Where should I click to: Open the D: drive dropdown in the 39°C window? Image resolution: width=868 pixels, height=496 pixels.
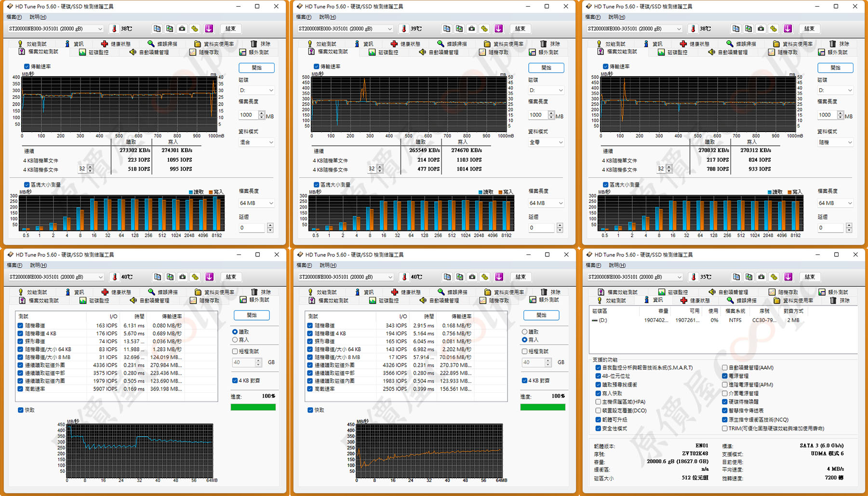(x=547, y=90)
